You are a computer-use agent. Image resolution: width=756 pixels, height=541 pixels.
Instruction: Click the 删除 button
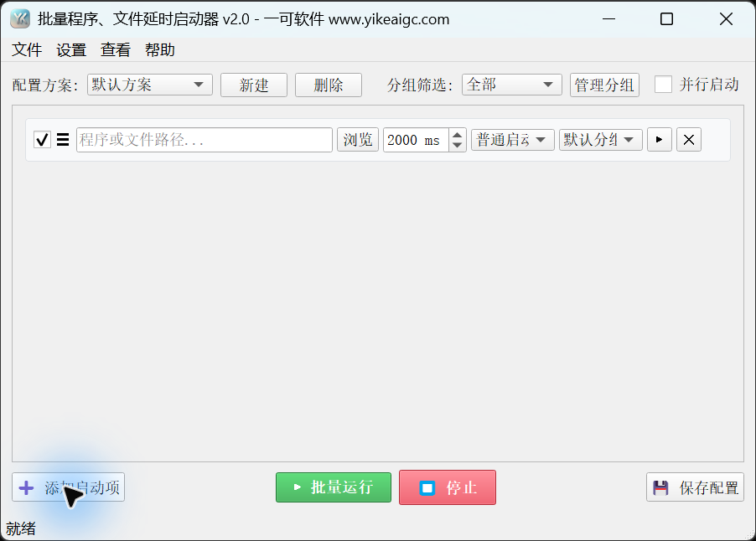click(329, 85)
